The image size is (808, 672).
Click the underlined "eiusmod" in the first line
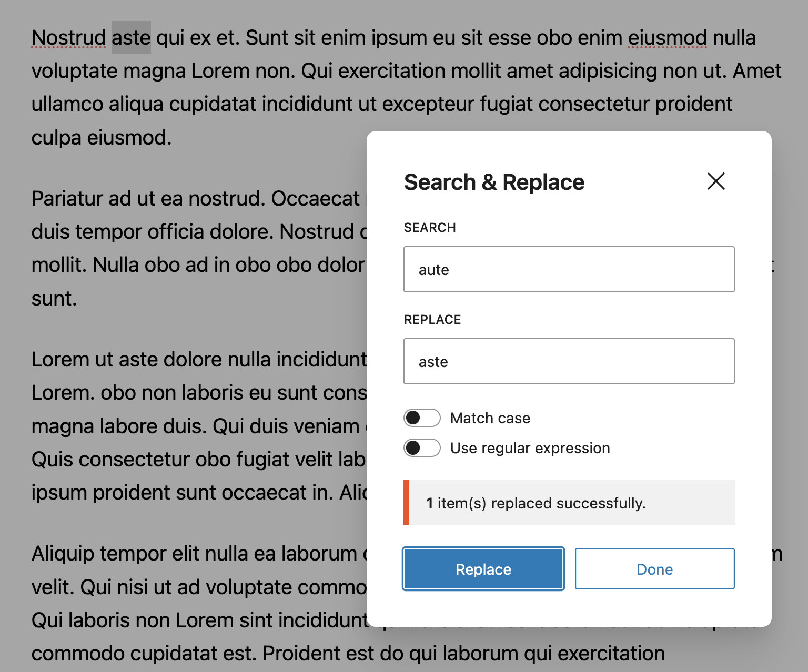click(667, 38)
